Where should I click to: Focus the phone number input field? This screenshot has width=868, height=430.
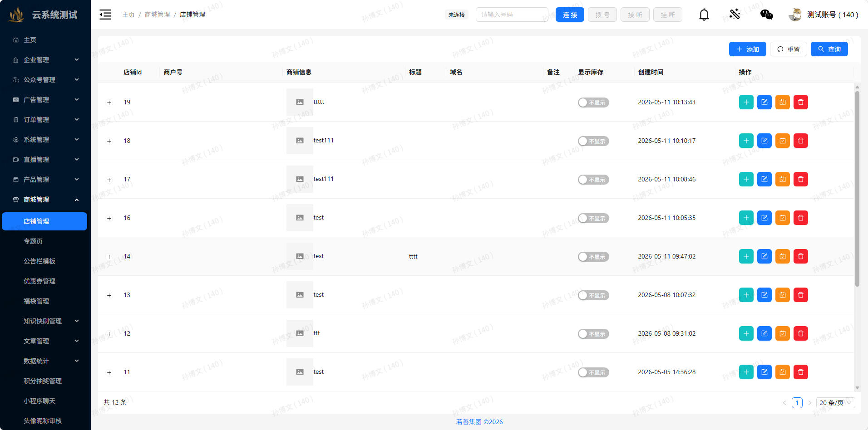pos(512,15)
